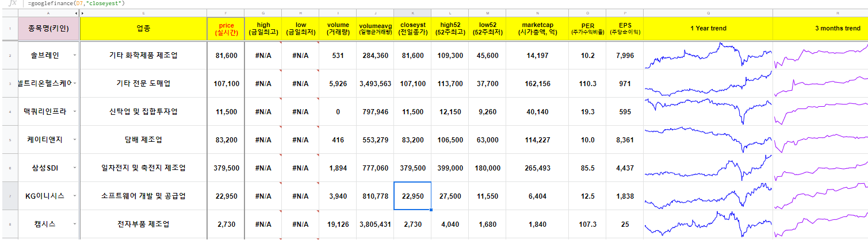
Task: Select the 109,300 high52 cell
Action: point(450,56)
